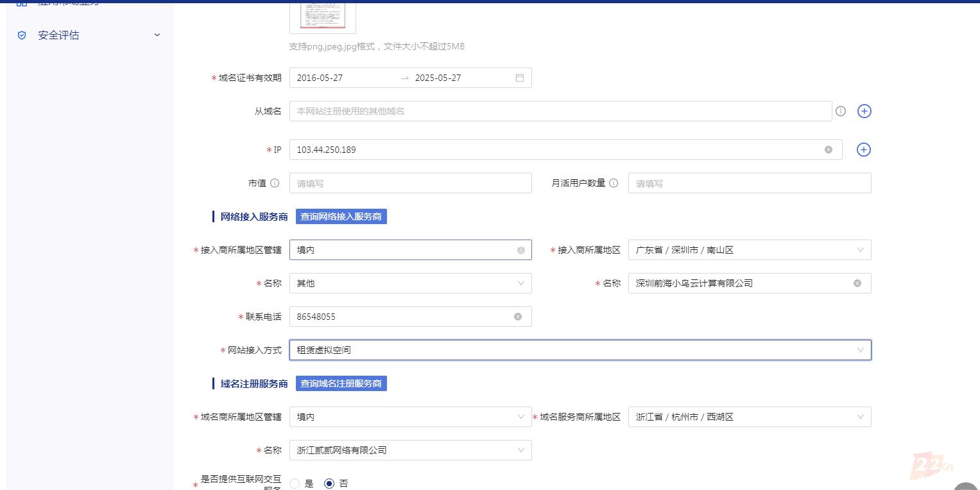Click the 查询网络接入服务商 button
Screen dimensions: 980x490
(x=341, y=216)
